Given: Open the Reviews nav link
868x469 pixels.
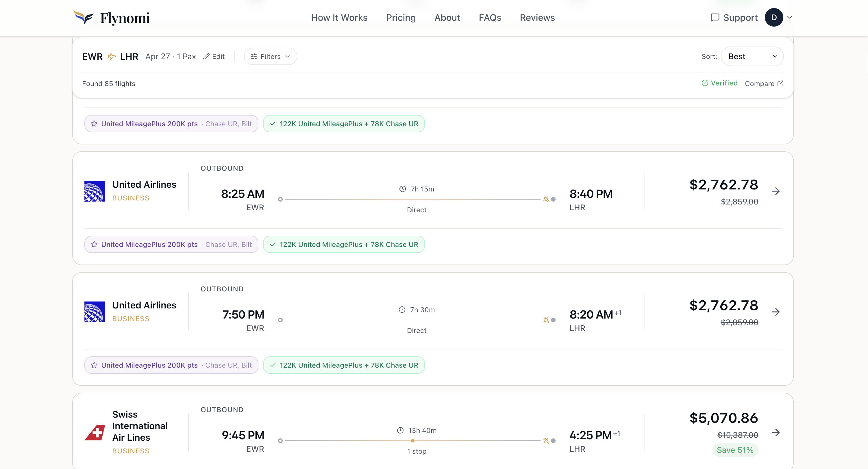Looking at the screenshot, I should pyautogui.click(x=537, y=18).
